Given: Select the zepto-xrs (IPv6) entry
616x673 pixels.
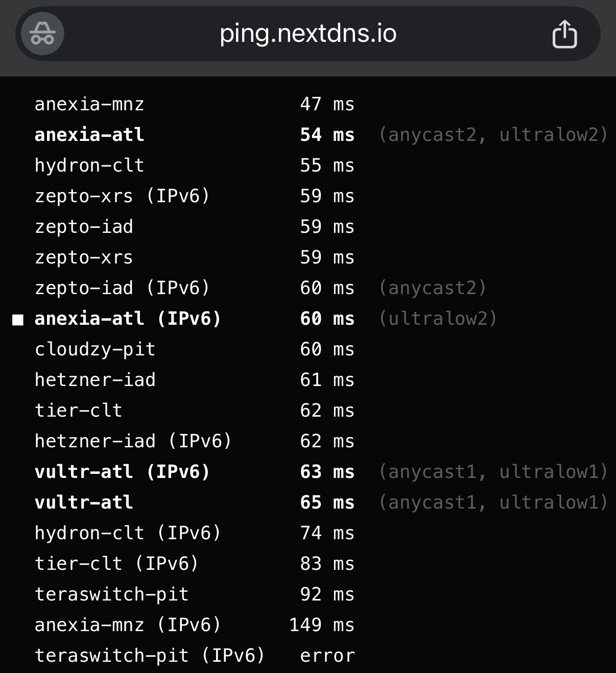Looking at the screenshot, I should [x=122, y=196].
